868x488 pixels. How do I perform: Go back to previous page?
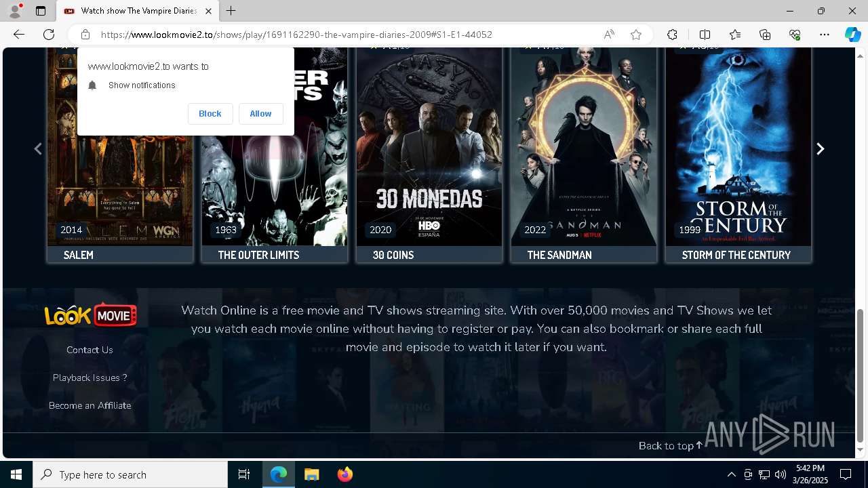pyautogui.click(x=19, y=35)
